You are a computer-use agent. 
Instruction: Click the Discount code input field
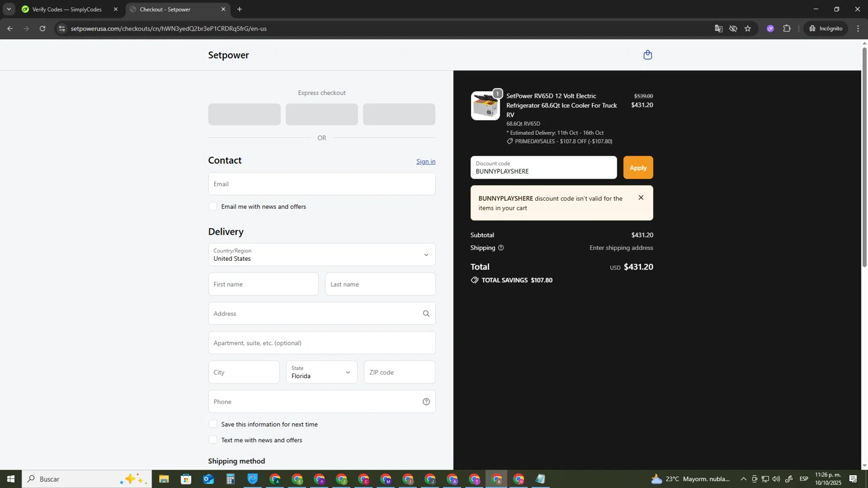(x=543, y=168)
